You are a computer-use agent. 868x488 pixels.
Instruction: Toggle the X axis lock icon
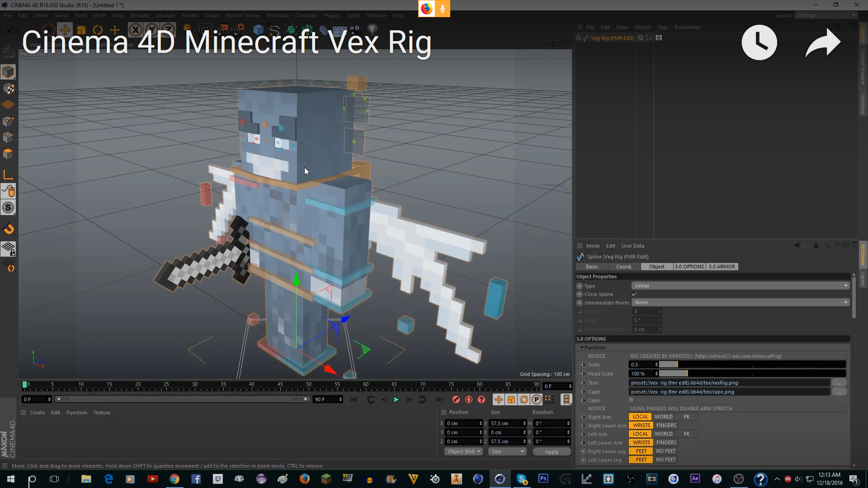(x=135, y=30)
